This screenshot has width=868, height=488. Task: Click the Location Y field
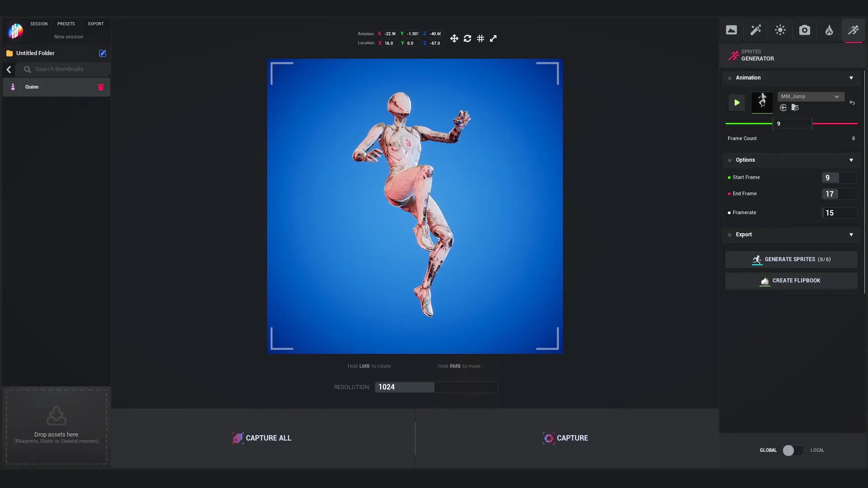coord(412,43)
